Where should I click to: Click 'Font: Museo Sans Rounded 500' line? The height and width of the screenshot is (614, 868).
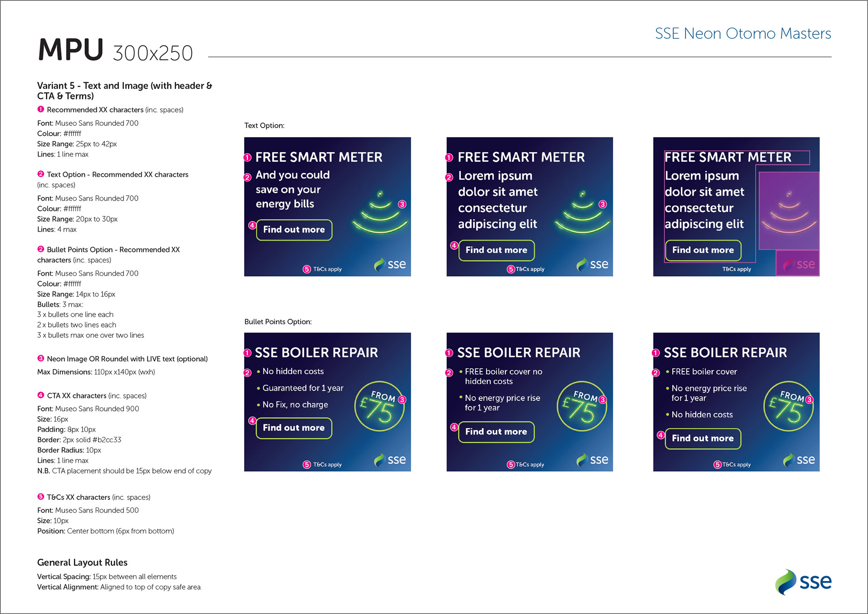pos(88,511)
